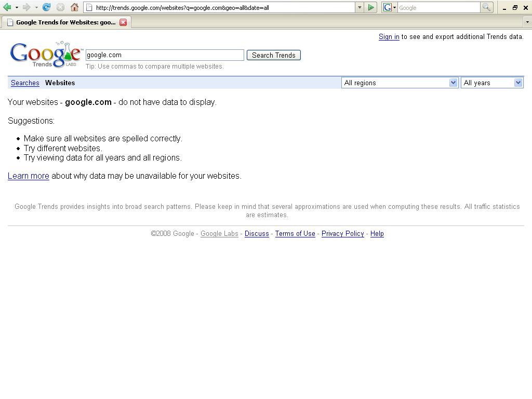Click the page icon in address bar
532x399 pixels.
pos(89,7)
